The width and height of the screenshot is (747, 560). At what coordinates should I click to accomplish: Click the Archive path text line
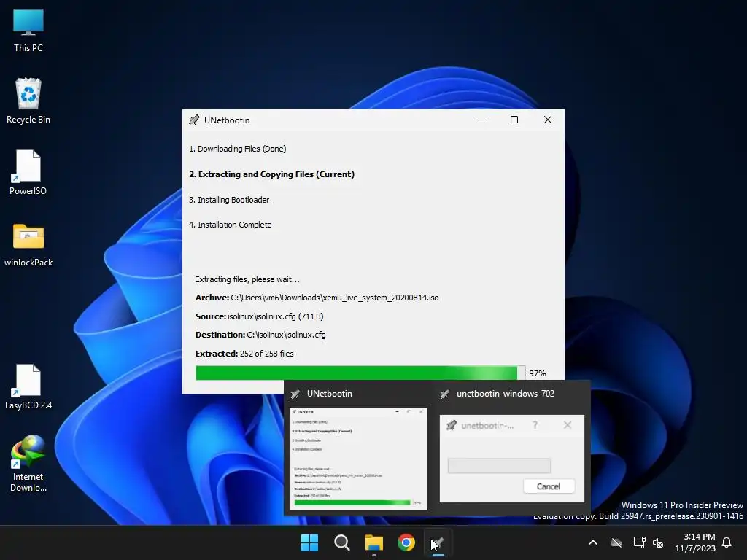(x=317, y=297)
